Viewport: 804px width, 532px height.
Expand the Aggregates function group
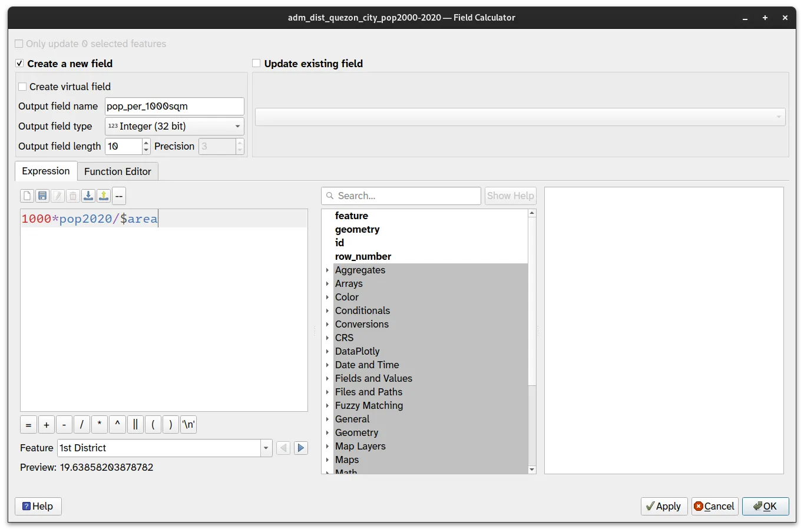tap(327, 270)
